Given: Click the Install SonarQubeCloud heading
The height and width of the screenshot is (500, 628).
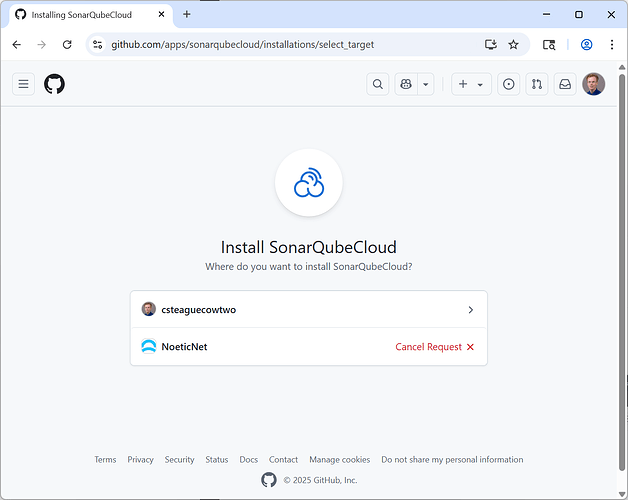Looking at the screenshot, I should [x=309, y=247].
